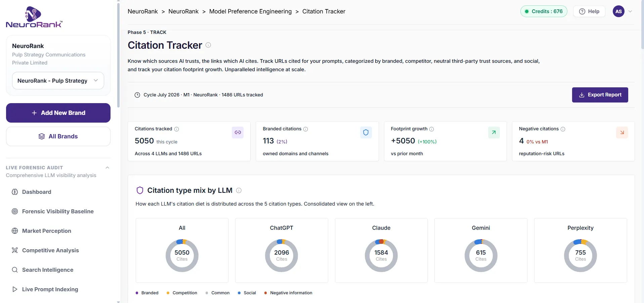This screenshot has height=303, width=644.
Task: Click the download icon in Export Report button
Action: 582,95
